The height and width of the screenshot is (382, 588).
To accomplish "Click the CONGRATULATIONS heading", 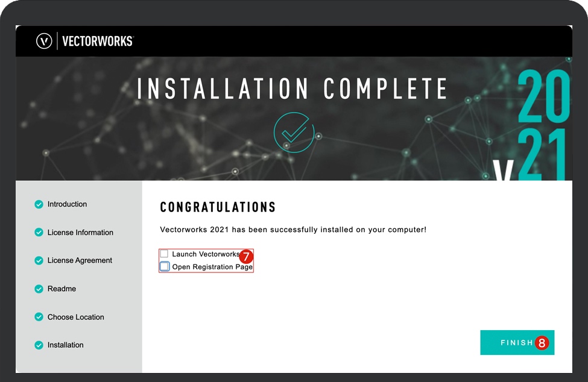I will click(218, 207).
